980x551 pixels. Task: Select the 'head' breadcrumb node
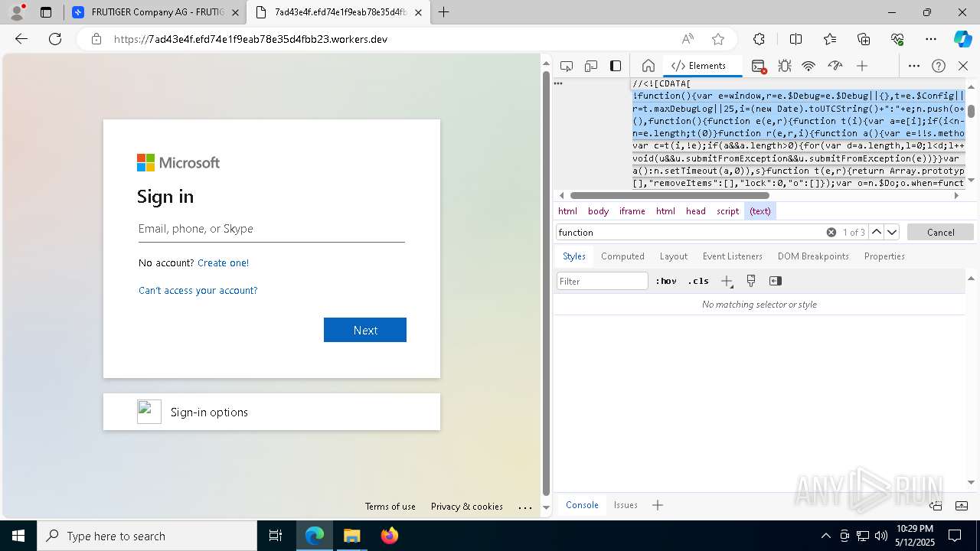pyautogui.click(x=695, y=211)
